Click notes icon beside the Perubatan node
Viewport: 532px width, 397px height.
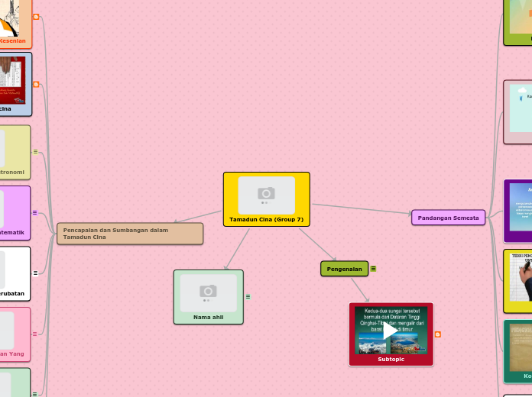click(35, 273)
